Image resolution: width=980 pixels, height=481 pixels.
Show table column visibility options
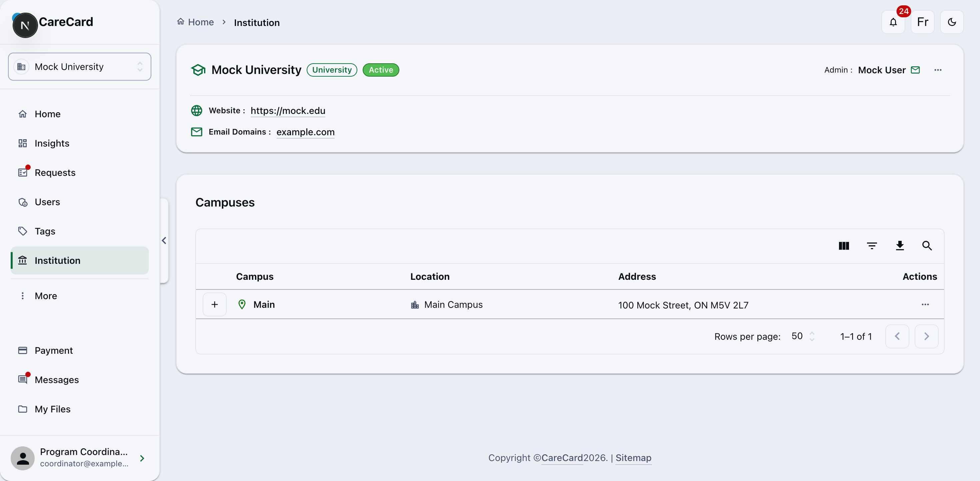pyautogui.click(x=844, y=246)
